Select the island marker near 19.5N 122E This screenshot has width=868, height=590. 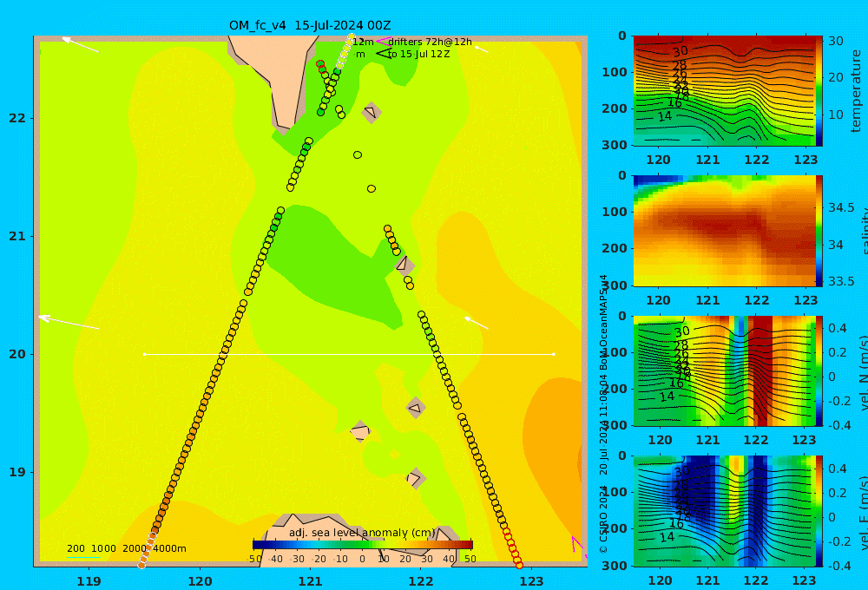416,409
